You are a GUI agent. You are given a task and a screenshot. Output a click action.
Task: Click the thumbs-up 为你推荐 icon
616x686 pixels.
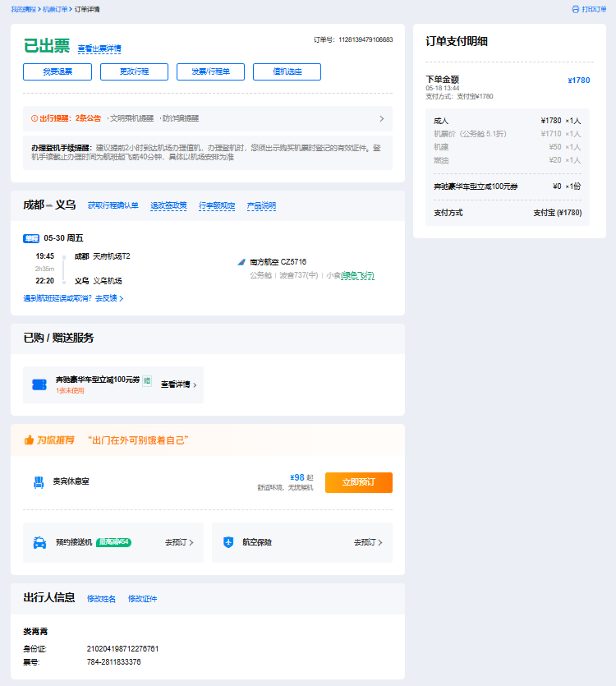tap(29, 440)
